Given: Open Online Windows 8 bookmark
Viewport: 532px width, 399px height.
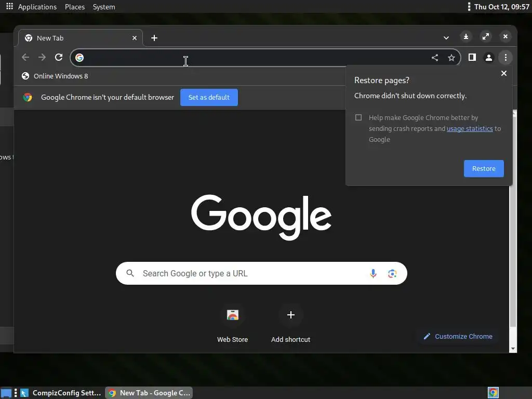Looking at the screenshot, I should pos(55,76).
